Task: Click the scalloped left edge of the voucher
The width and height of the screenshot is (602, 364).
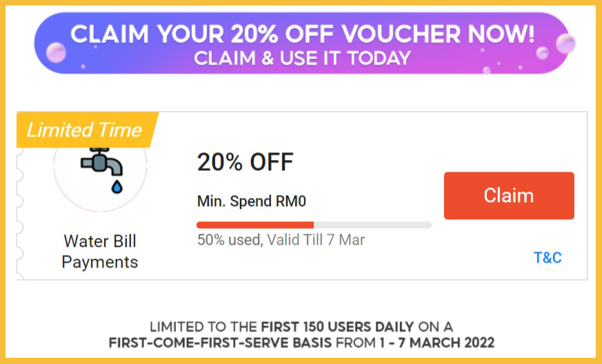Action: 20,214
